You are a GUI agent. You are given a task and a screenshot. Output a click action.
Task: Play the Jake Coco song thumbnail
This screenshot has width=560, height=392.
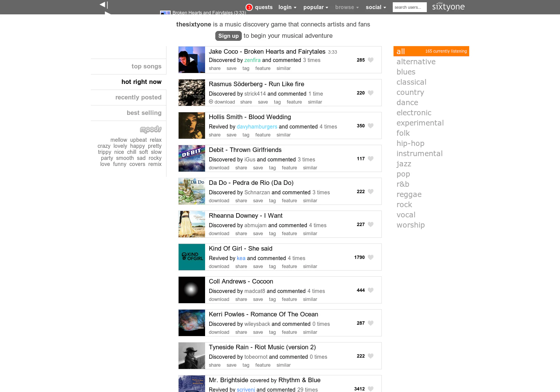click(192, 60)
